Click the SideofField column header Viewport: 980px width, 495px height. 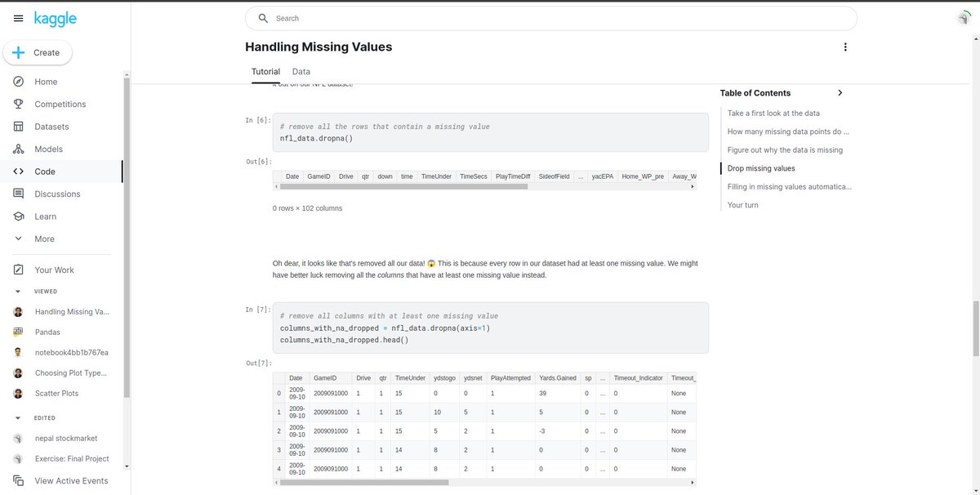click(554, 176)
